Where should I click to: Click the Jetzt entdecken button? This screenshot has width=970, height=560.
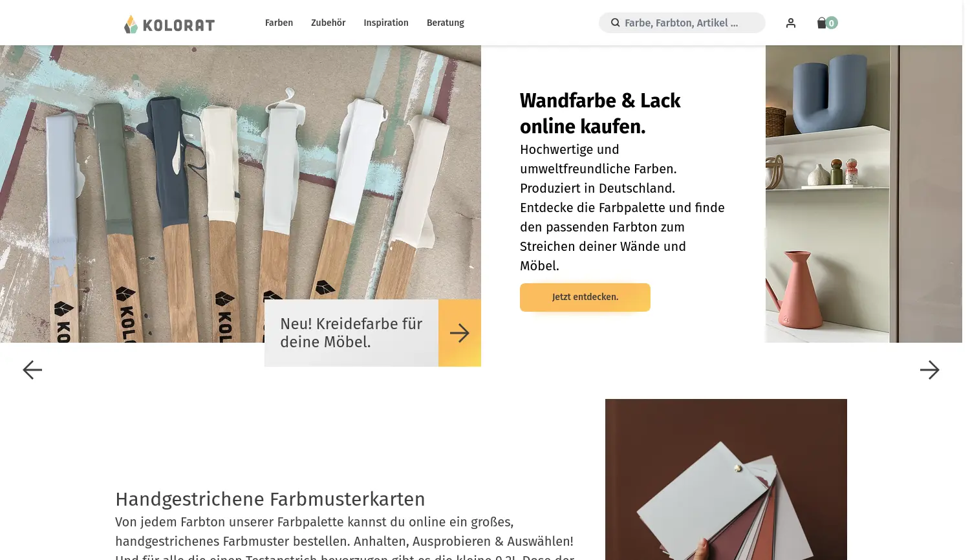(585, 297)
